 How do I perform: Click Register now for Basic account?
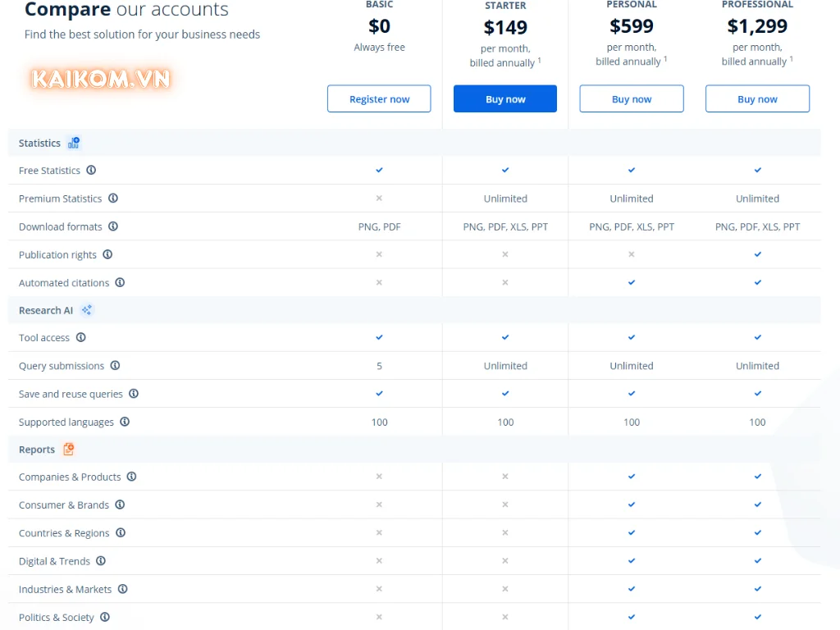[x=379, y=99]
